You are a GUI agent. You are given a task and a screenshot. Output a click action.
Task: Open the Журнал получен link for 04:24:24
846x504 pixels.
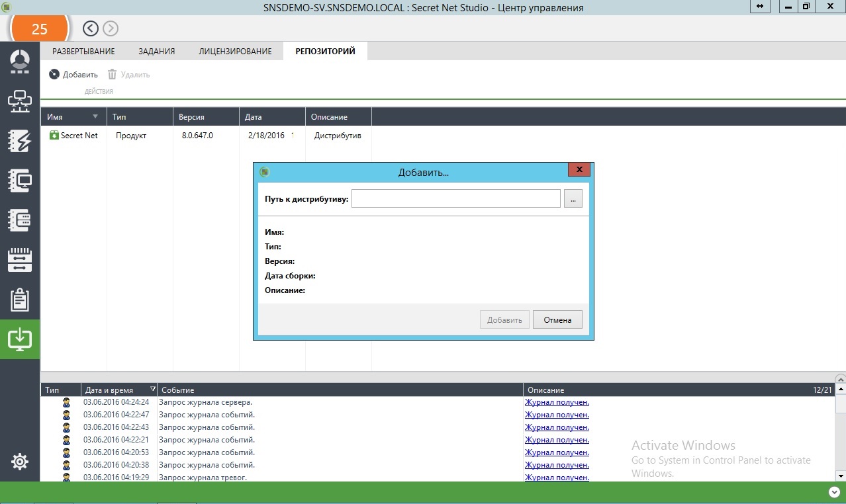557,402
